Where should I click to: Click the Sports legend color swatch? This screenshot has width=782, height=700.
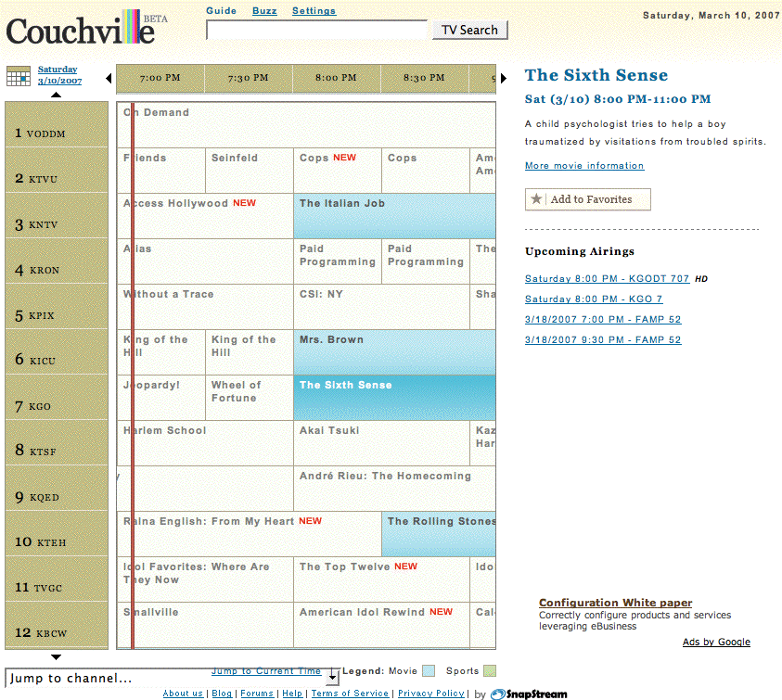coord(491,671)
